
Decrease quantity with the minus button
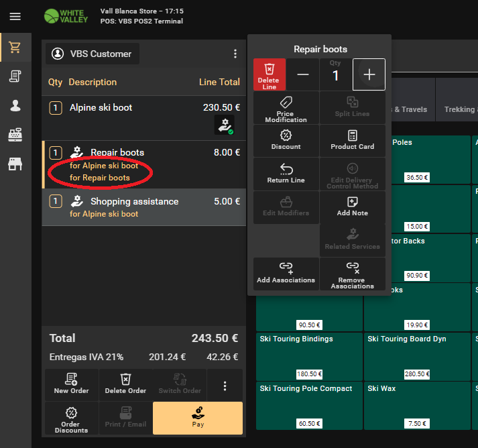302,74
